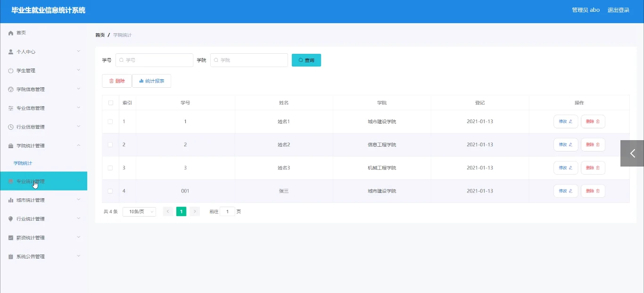The width and height of the screenshot is (644, 293).
Task: Click the 统计报表 button
Action: [152, 81]
